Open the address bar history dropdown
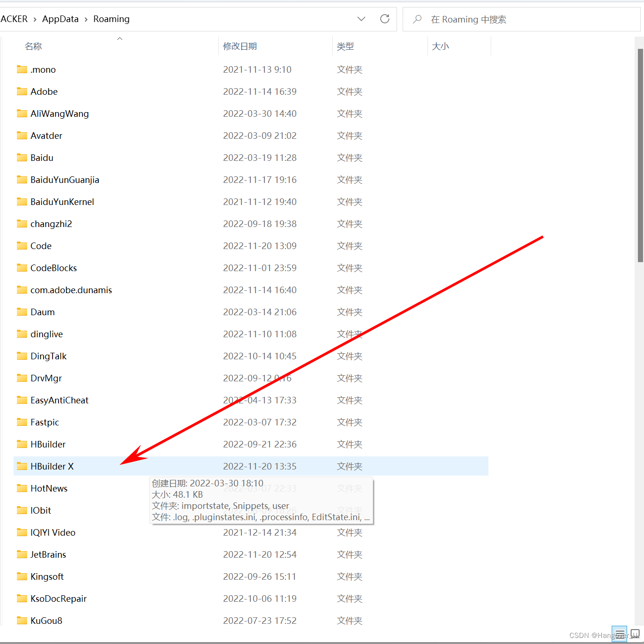The image size is (644, 644). click(x=361, y=19)
